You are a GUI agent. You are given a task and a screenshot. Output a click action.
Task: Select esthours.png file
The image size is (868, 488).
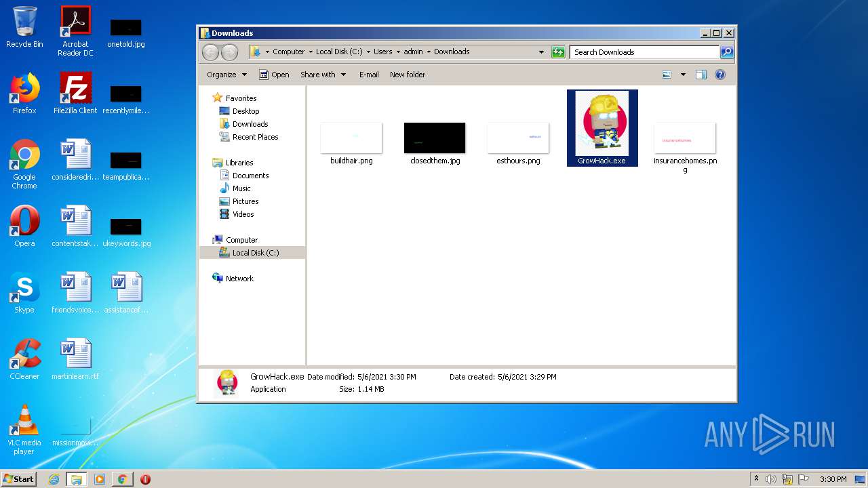[518, 144]
